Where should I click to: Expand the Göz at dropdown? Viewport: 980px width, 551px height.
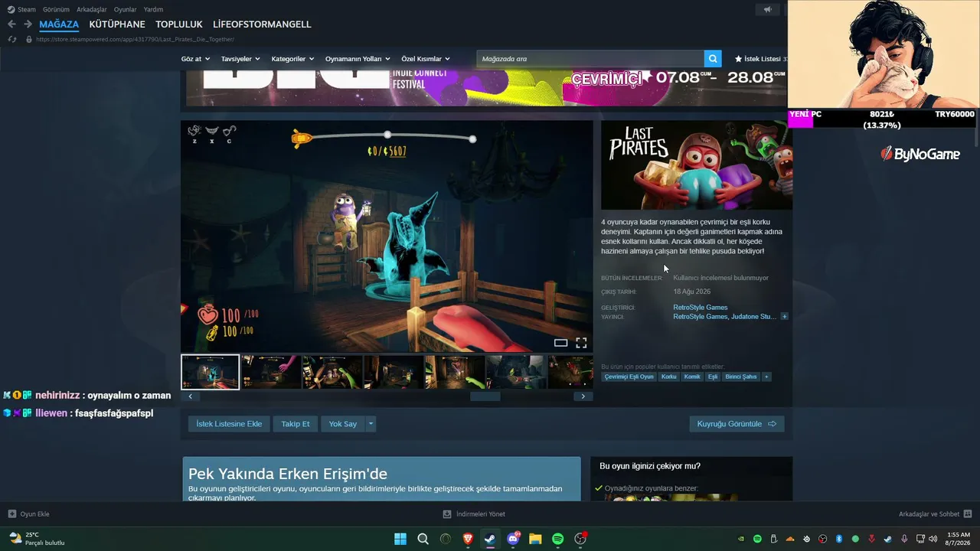195,59
